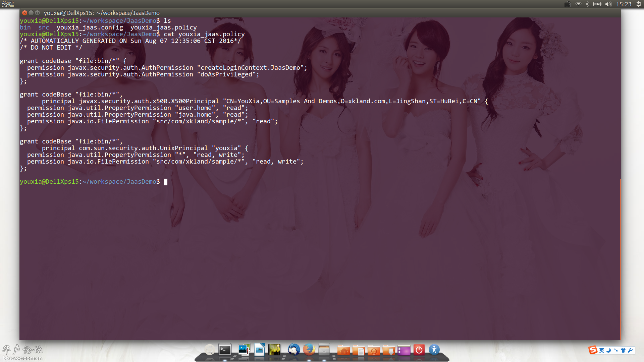The image size is (644, 362).
Task: Toggle Sogou punctuation mode
Action: coord(615,350)
